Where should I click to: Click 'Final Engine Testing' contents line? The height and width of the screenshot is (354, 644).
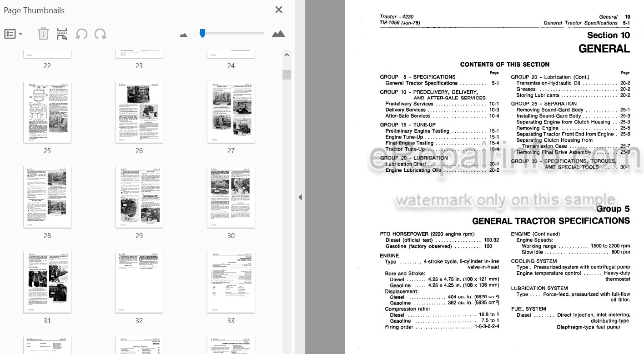(x=442, y=143)
